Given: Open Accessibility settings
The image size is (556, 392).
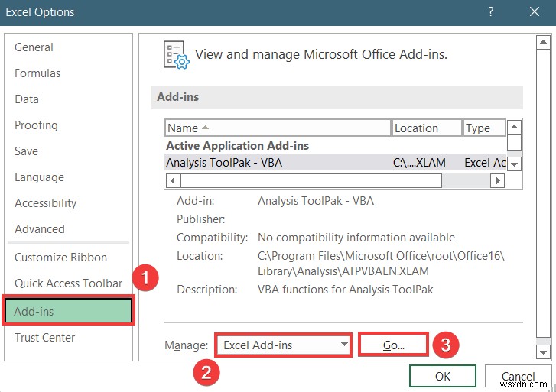Looking at the screenshot, I should (x=45, y=202).
